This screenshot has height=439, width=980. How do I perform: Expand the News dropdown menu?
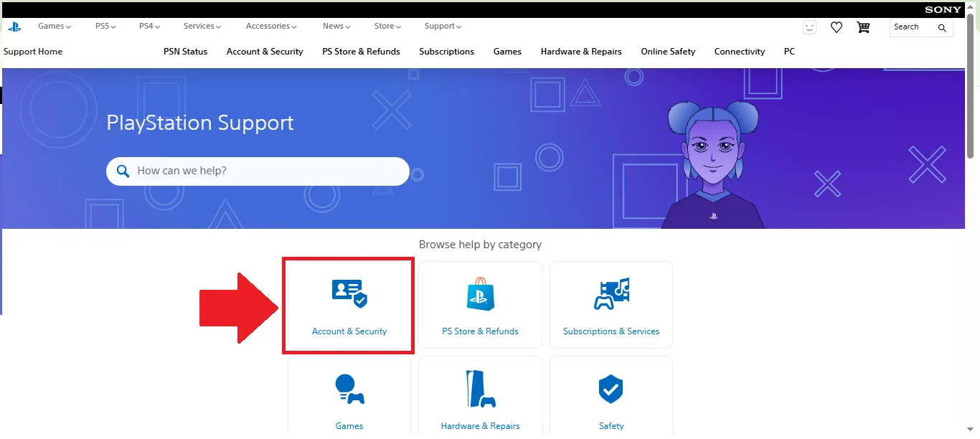point(336,26)
